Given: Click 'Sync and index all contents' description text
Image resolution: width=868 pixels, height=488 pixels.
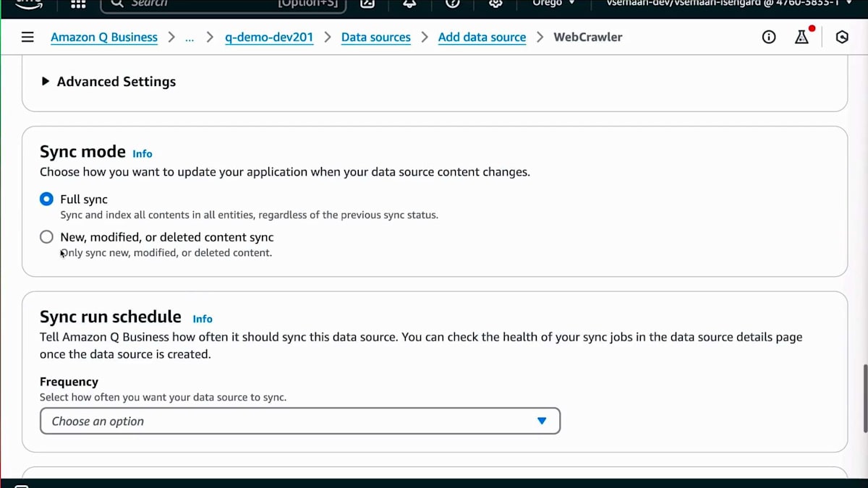Looking at the screenshot, I should coord(250,215).
